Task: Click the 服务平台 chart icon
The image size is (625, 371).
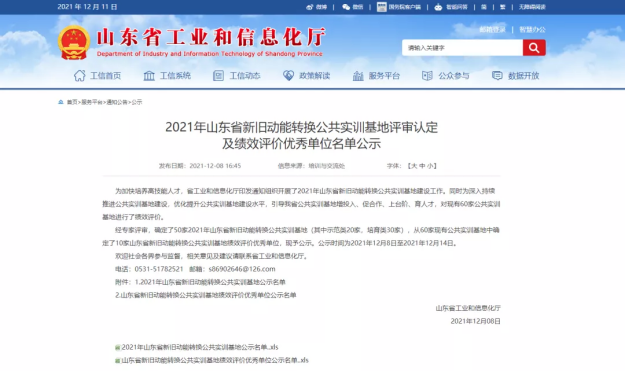Action: coord(358,75)
